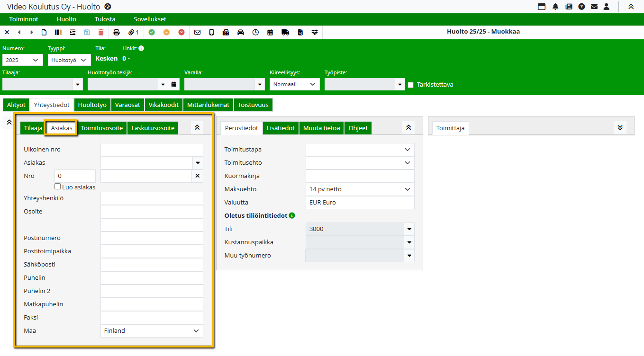The width and height of the screenshot is (644, 356).
Task: Check the Luo asiakas checkbox
Action: pyautogui.click(x=58, y=187)
